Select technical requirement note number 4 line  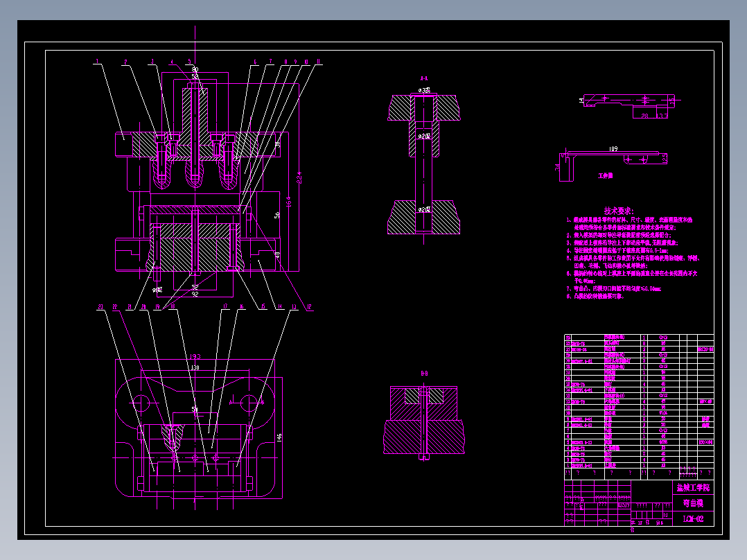(x=617, y=250)
